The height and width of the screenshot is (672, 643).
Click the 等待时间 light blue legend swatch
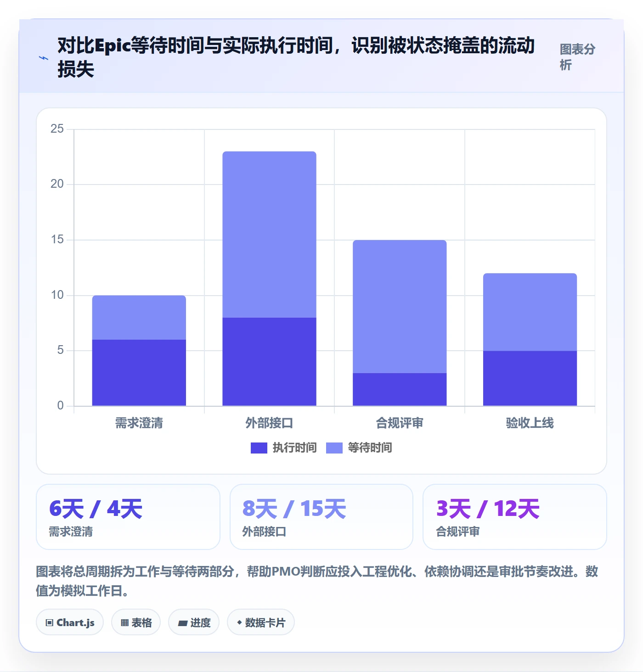point(334,448)
